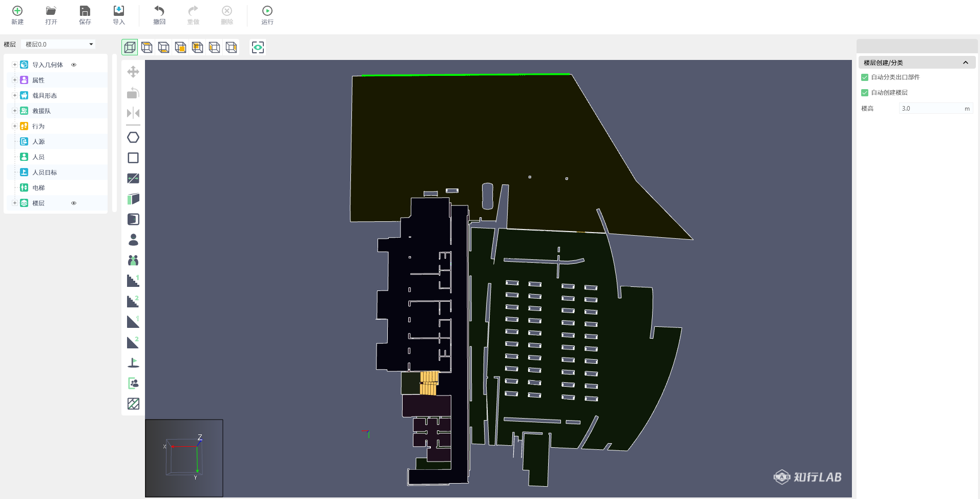The width and height of the screenshot is (980, 499).
Task: Switch to the bottom face cube view
Action: tap(163, 47)
